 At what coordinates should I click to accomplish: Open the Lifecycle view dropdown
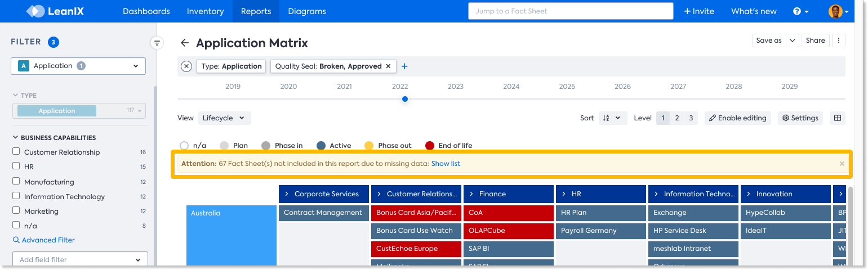pyautogui.click(x=224, y=118)
